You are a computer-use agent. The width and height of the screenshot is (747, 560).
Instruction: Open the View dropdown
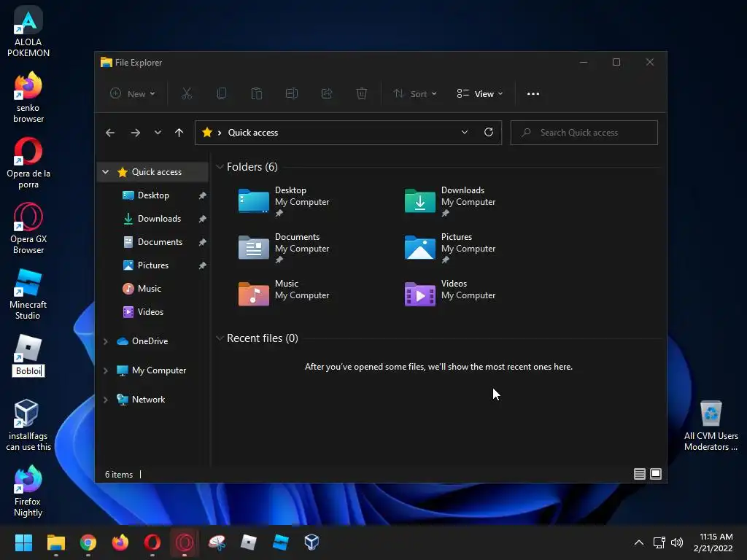(480, 94)
